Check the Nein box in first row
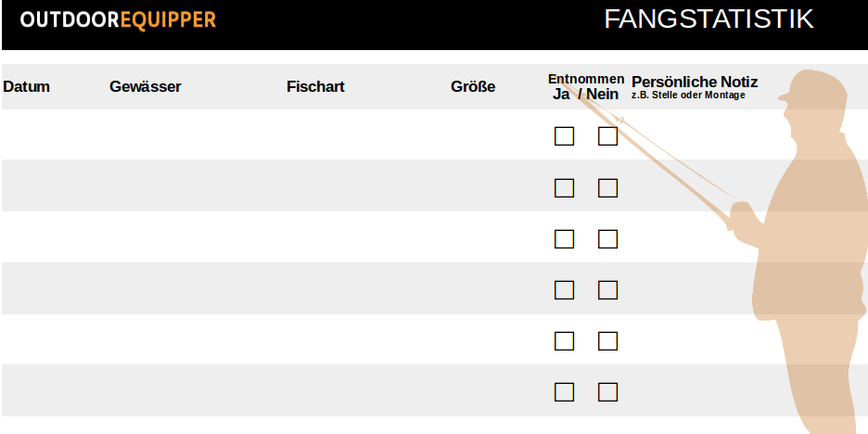Viewport: 868px width, 434px height. [x=607, y=136]
